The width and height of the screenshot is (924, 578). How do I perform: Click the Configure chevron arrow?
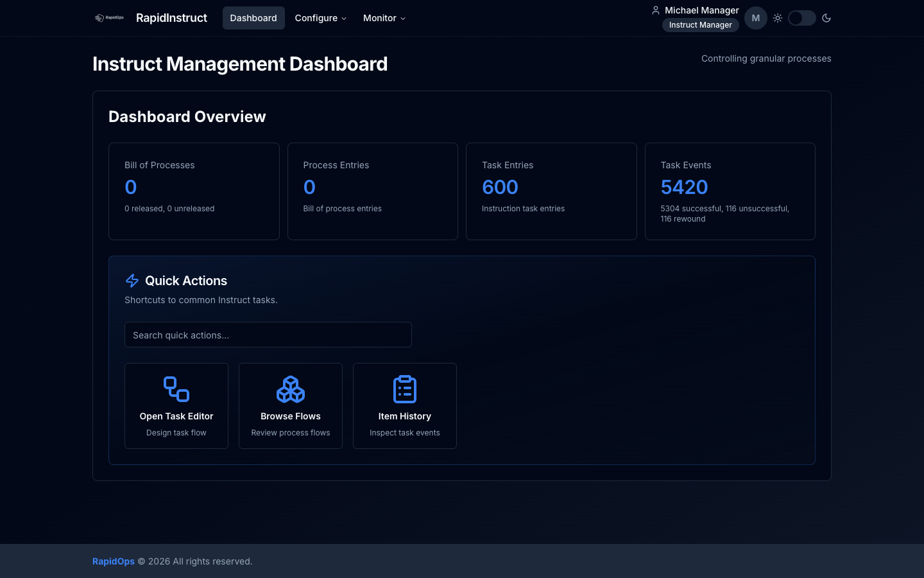tap(344, 19)
